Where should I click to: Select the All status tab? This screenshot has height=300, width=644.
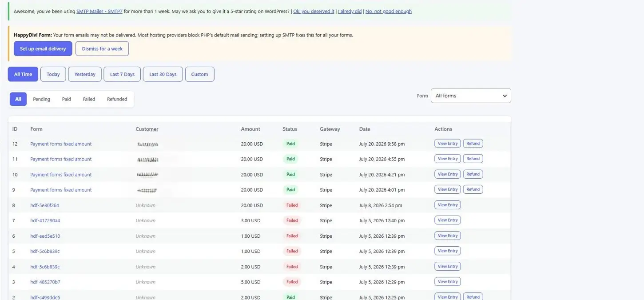pos(18,99)
